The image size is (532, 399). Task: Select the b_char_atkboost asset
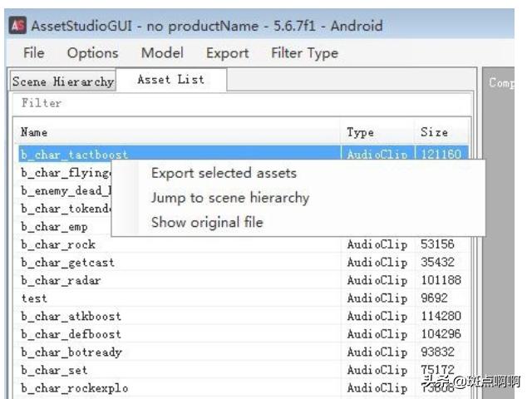pos(71,316)
